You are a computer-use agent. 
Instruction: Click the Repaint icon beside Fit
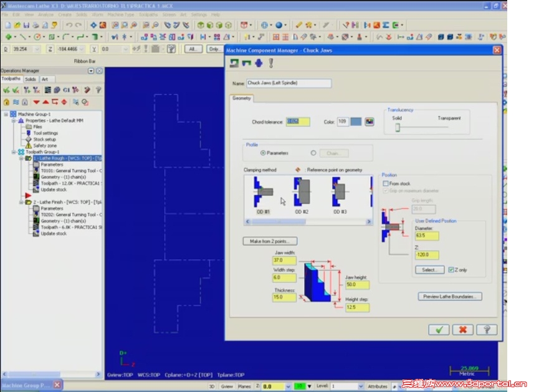[x=103, y=25]
